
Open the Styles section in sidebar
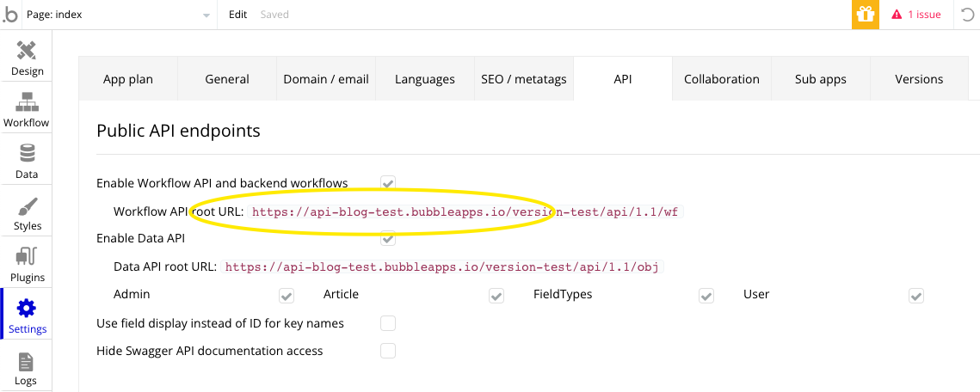(27, 212)
